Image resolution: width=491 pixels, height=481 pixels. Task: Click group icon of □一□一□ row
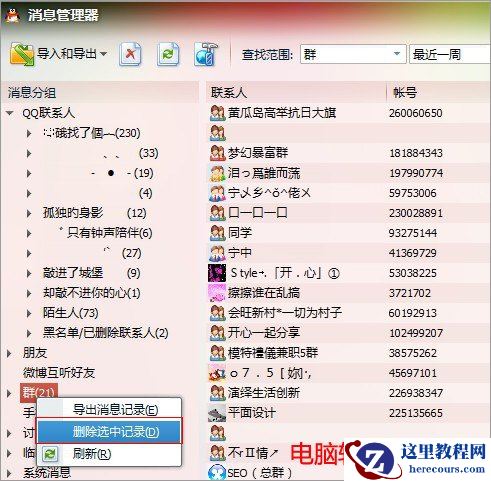[x=218, y=213]
